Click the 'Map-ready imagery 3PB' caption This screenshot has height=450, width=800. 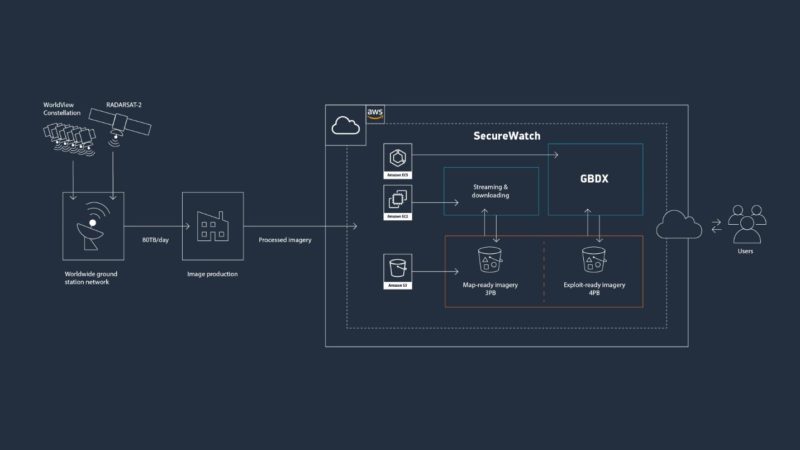coord(490,289)
